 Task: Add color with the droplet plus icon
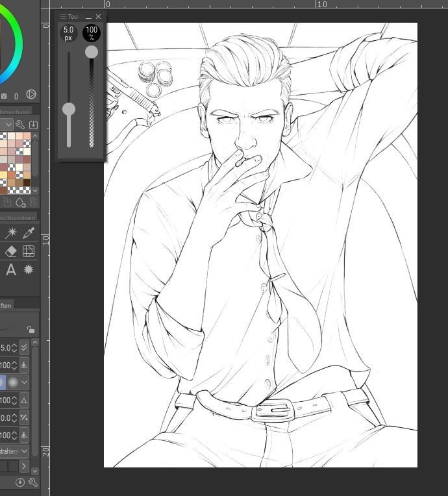pyautogui.click(x=19, y=203)
